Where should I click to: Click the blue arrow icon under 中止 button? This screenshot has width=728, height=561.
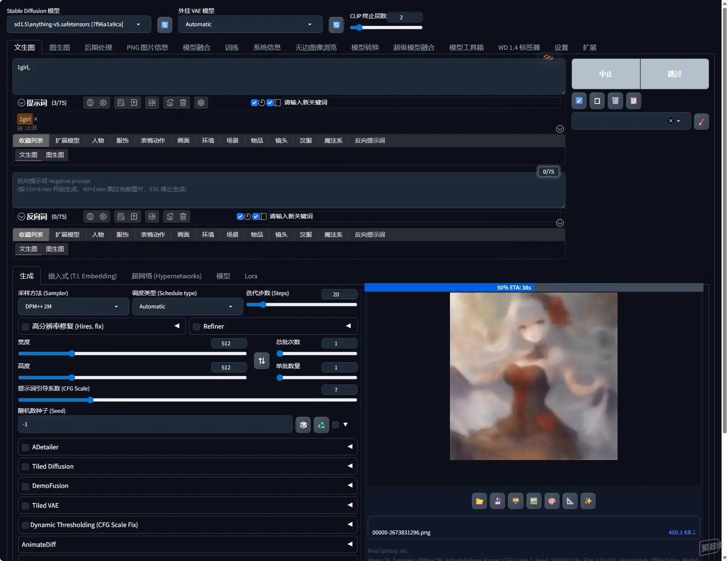click(x=579, y=101)
